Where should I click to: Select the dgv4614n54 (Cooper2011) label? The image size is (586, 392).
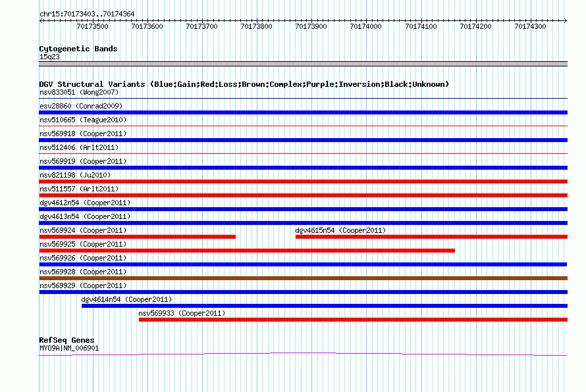pos(126,299)
